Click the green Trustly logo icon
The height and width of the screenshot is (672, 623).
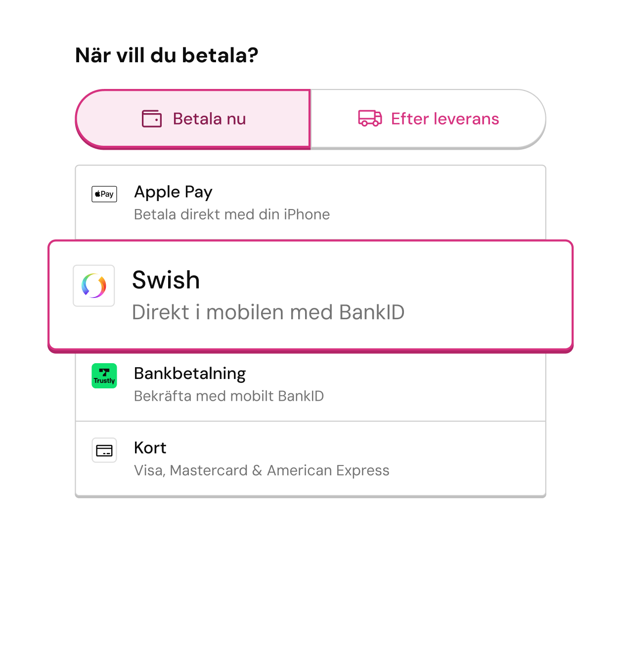[104, 376]
